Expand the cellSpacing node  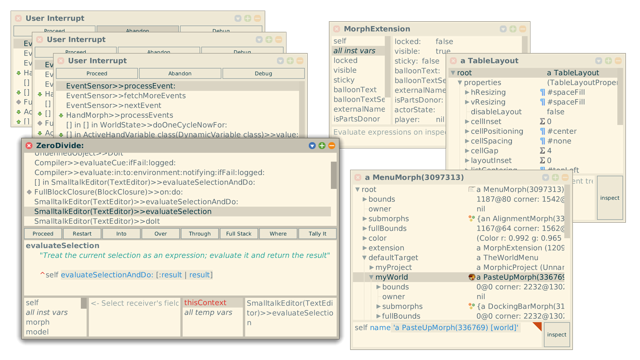pos(467,141)
